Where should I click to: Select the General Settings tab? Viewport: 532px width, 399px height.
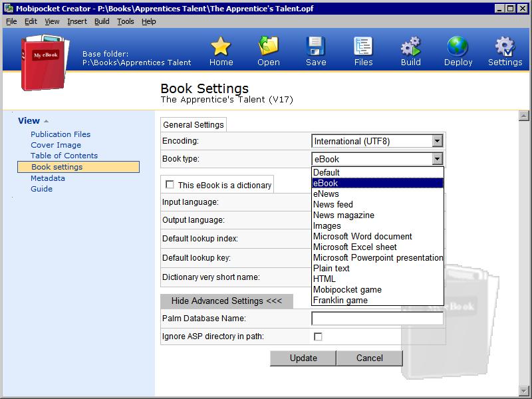click(194, 124)
